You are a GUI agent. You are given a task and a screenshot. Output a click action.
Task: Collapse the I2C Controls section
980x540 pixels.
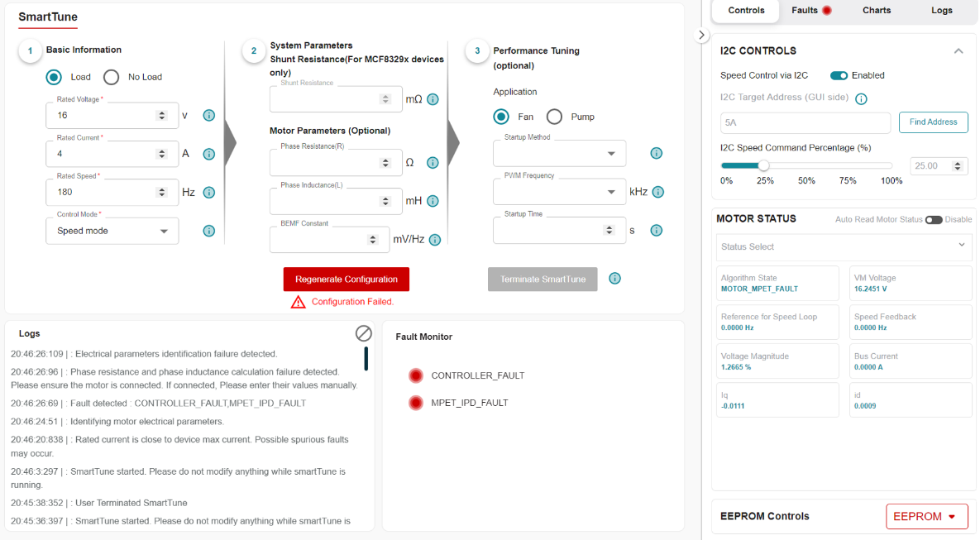[x=958, y=51]
